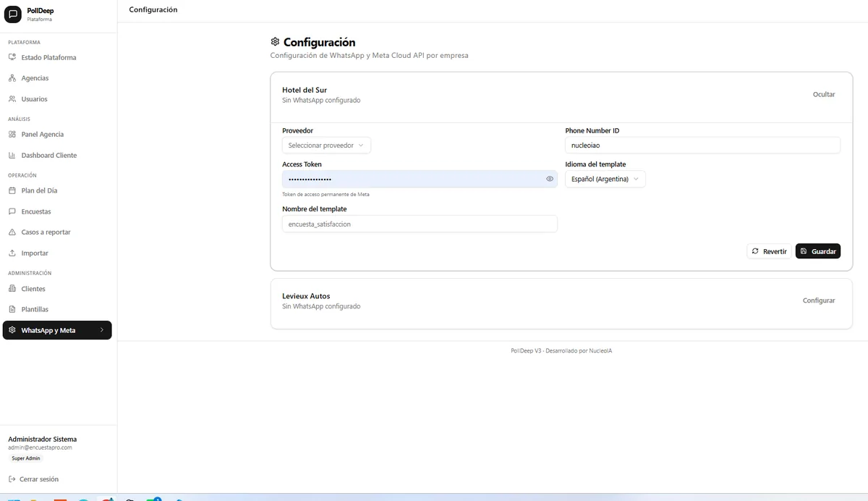Go to Usuarios in the sidebar
Viewport: 868px width, 501px height.
point(57,99)
